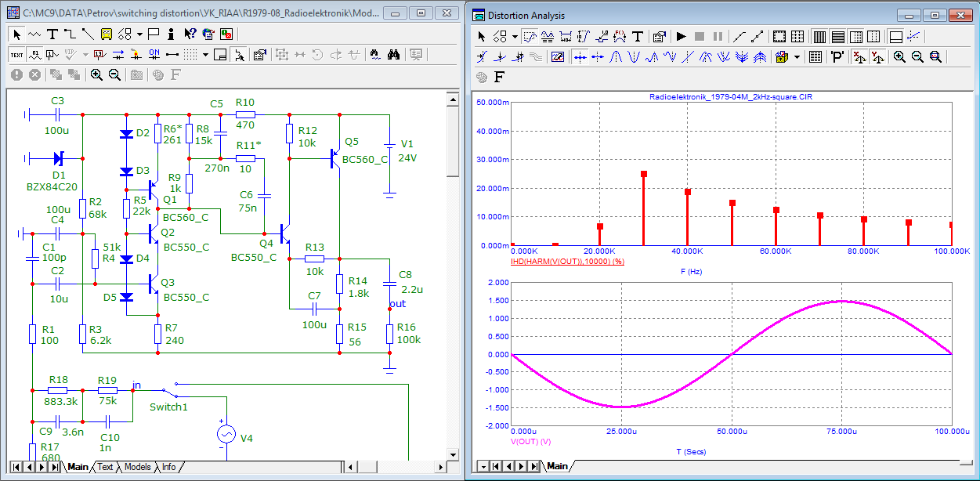Viewport: 980px width, 481px height.
Task: Click the Help pointer icon
Action: click(x=190, y=34)
